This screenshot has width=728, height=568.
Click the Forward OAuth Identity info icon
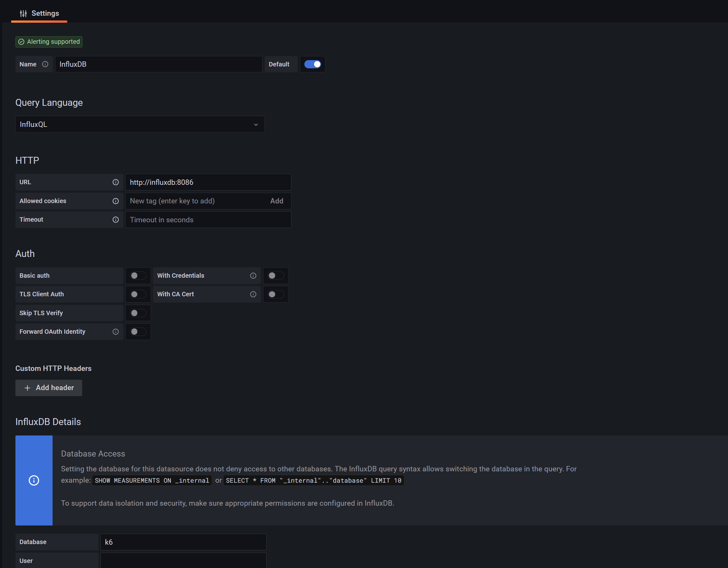coord(116,332)
